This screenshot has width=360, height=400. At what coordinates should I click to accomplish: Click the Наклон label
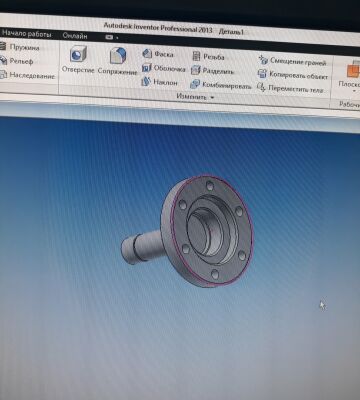(165, 82)
